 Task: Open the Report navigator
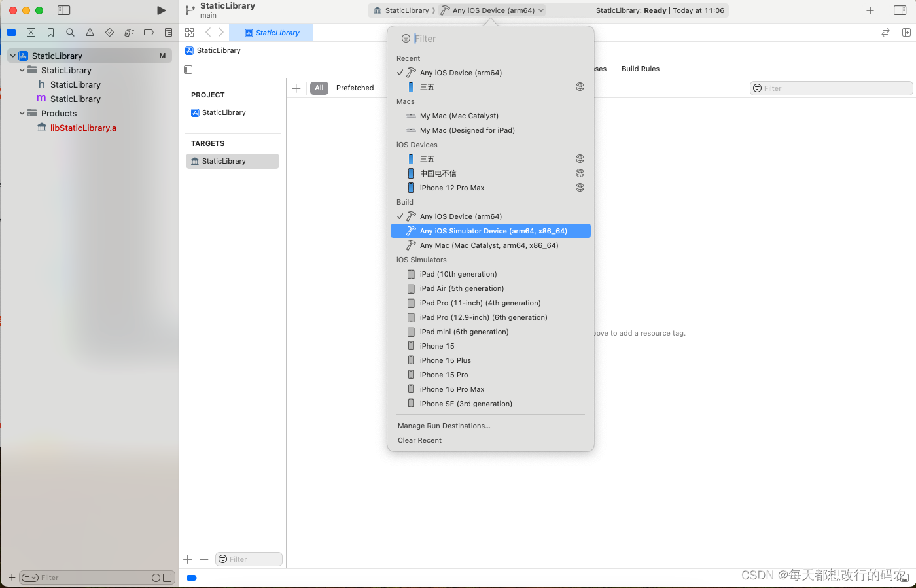click(x=168, y=32)
